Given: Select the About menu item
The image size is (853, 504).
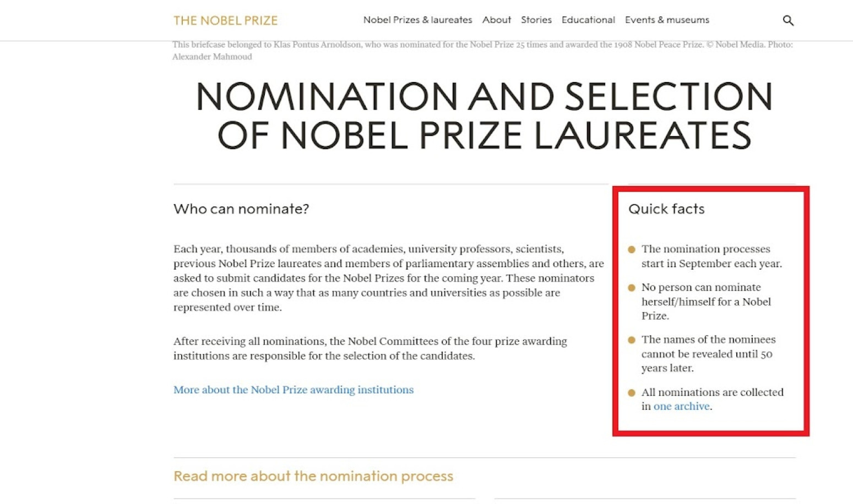Looking at the screenshot, I should (x=496, y=20).
